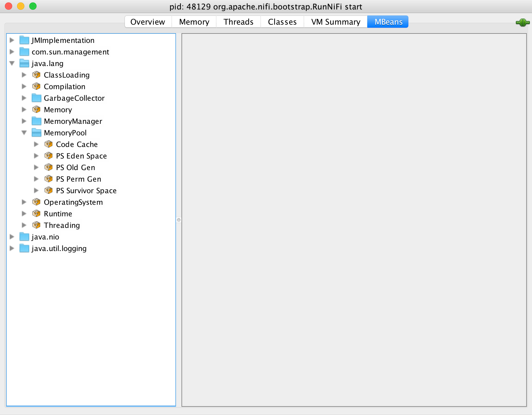This screenshot has height=415, width=532.
Task: Select the PS Old Gen bean
Action: tap(75, 167)
